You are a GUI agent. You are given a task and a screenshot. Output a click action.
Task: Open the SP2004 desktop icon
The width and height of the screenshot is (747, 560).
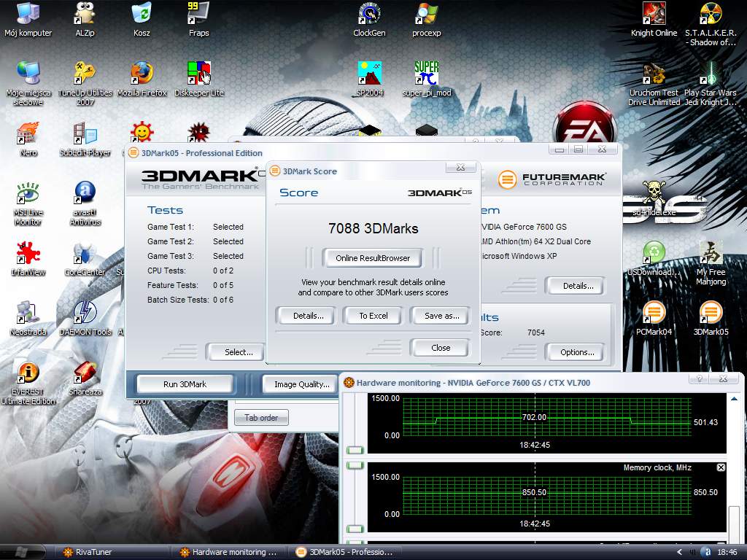coord(370,80)
